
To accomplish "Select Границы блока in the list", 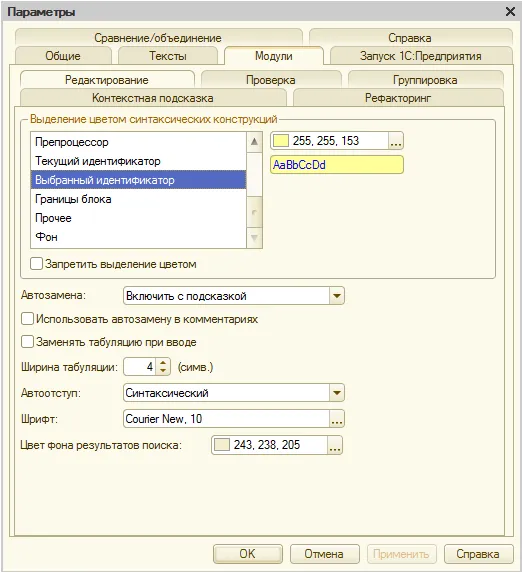I will (x=139, y=199).
